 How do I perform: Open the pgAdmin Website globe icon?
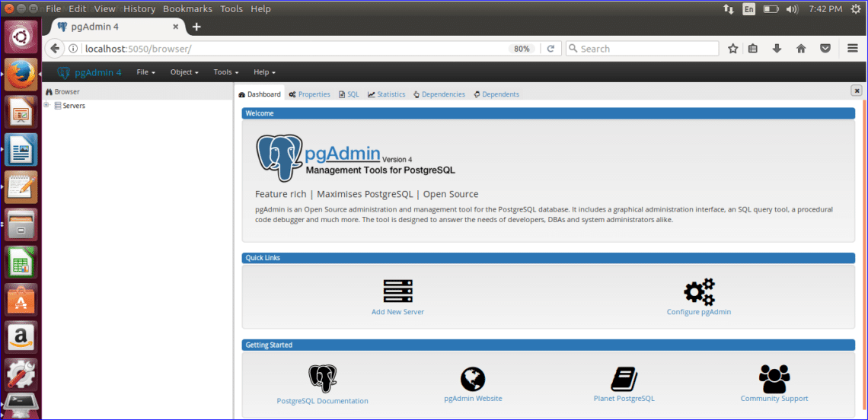click(473, 378)
